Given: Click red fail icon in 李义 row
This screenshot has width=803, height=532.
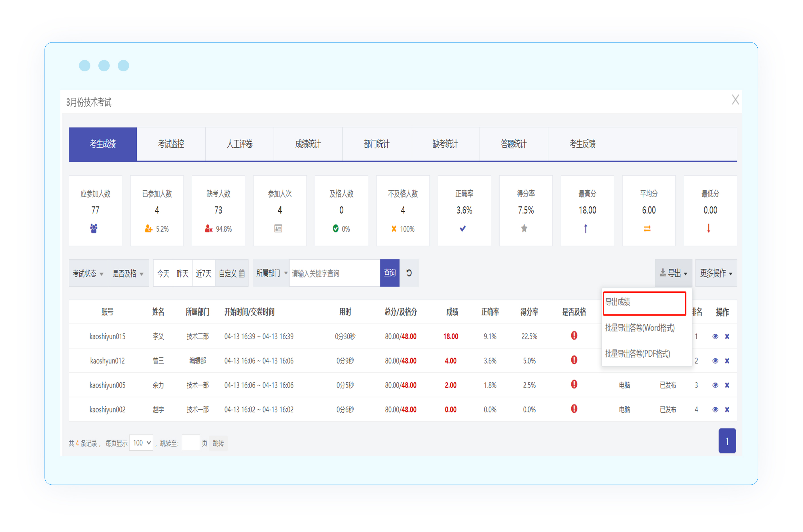Looking at the screenshot, I should [x=574, y=336].
